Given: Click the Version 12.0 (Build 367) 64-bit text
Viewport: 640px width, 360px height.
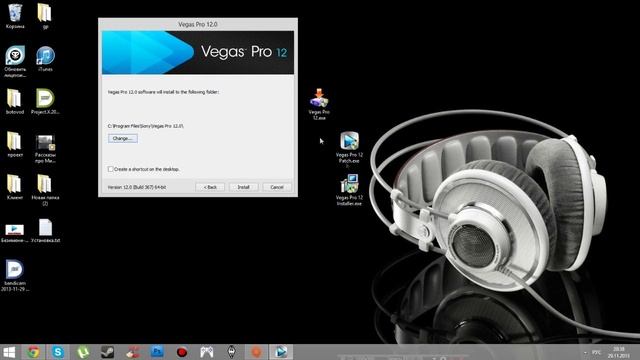Looking at the screenshot, I should coord(137,187).
